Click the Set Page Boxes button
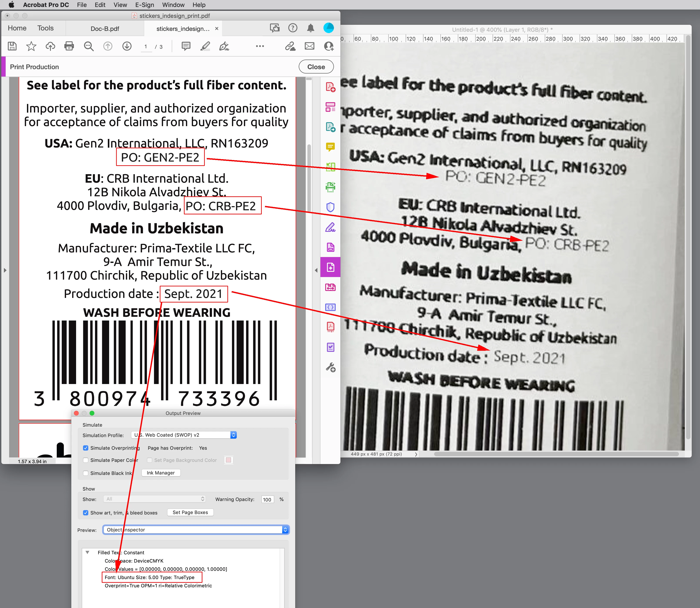 [x=190, y=512]
